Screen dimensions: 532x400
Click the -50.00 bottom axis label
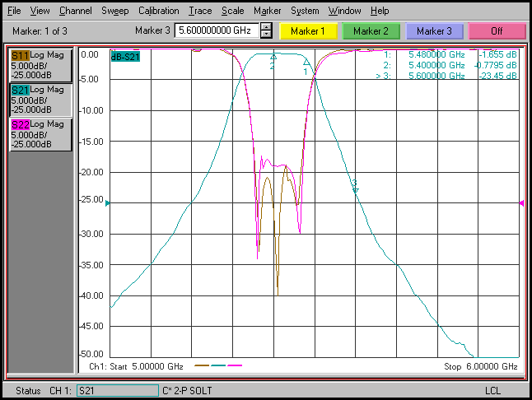click(91, 354)
